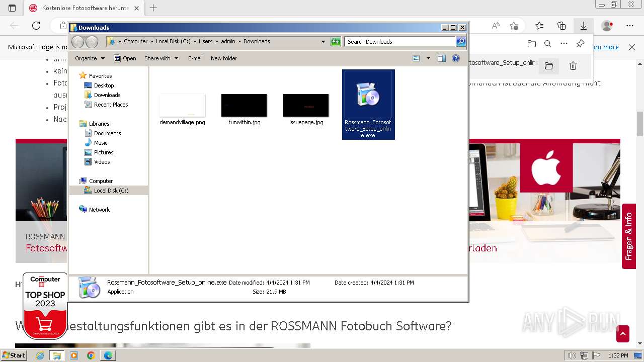Open Edge favorites star icon

click(x=539, y=26)
